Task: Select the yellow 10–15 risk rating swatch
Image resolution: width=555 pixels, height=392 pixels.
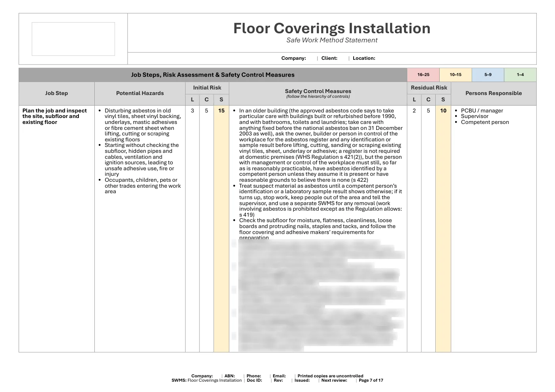Action: coord(455,75)
